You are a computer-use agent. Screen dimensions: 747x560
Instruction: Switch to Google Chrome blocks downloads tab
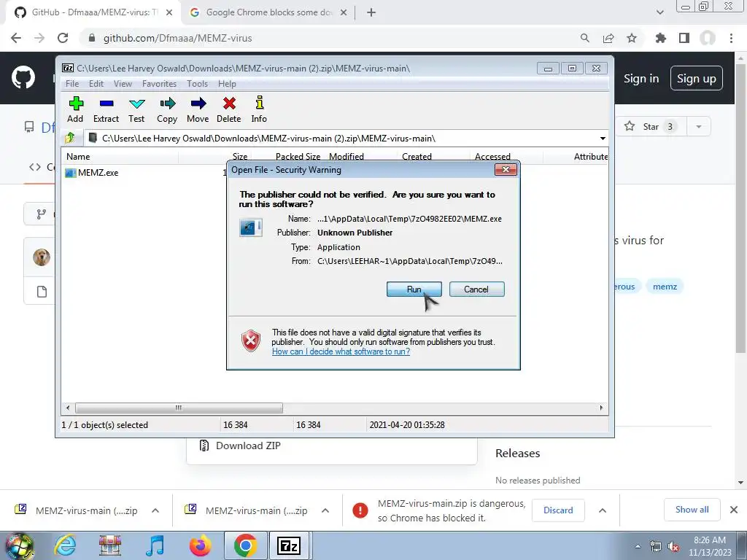point(267,12)
